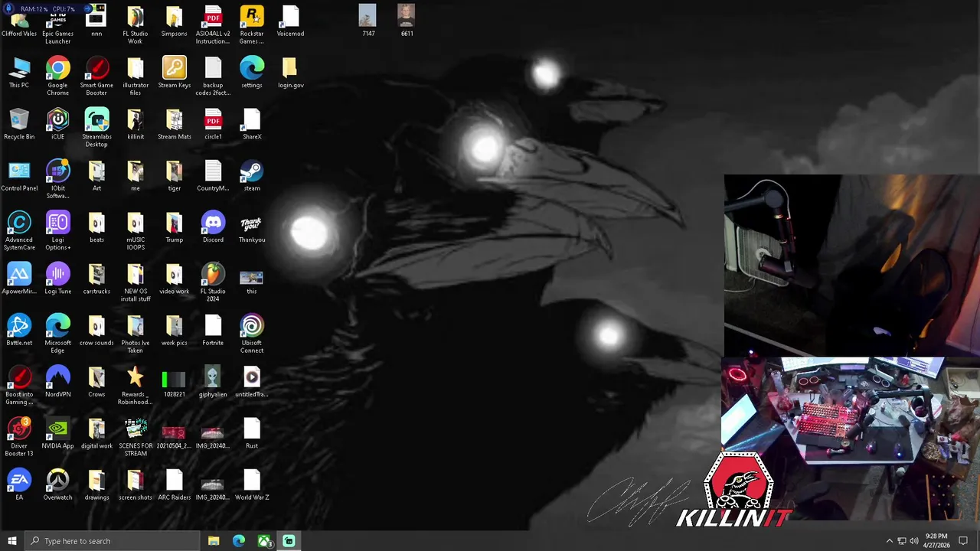This screenshot has height=551, width=980.
Task: Open Ubisoft Connect shortcut
Action: coord(252,334)
